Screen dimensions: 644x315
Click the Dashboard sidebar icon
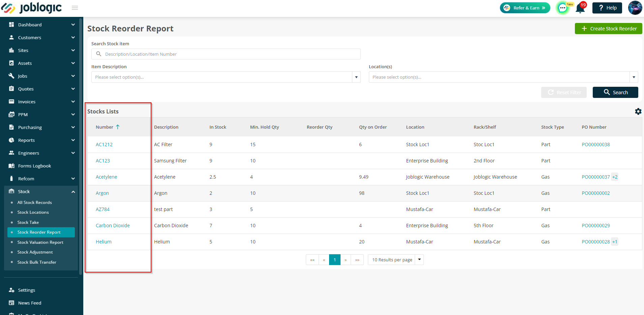tap(11, 25)
